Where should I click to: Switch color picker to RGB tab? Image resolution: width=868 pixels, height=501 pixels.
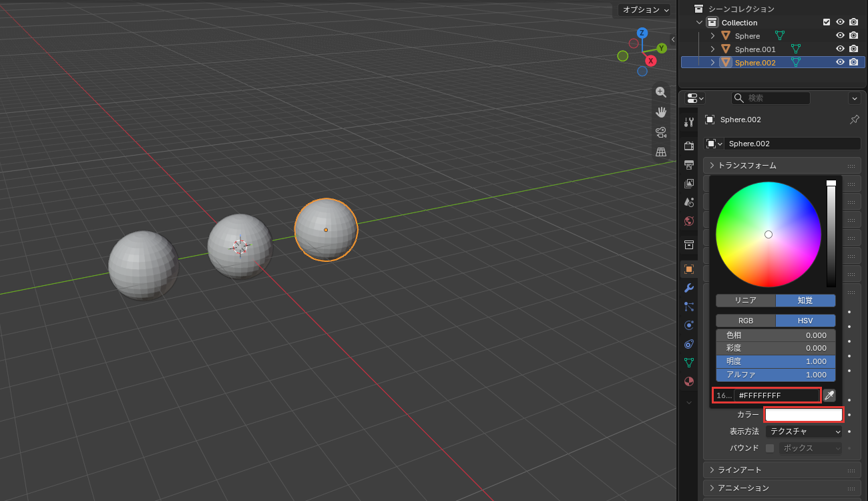[746, 321]
